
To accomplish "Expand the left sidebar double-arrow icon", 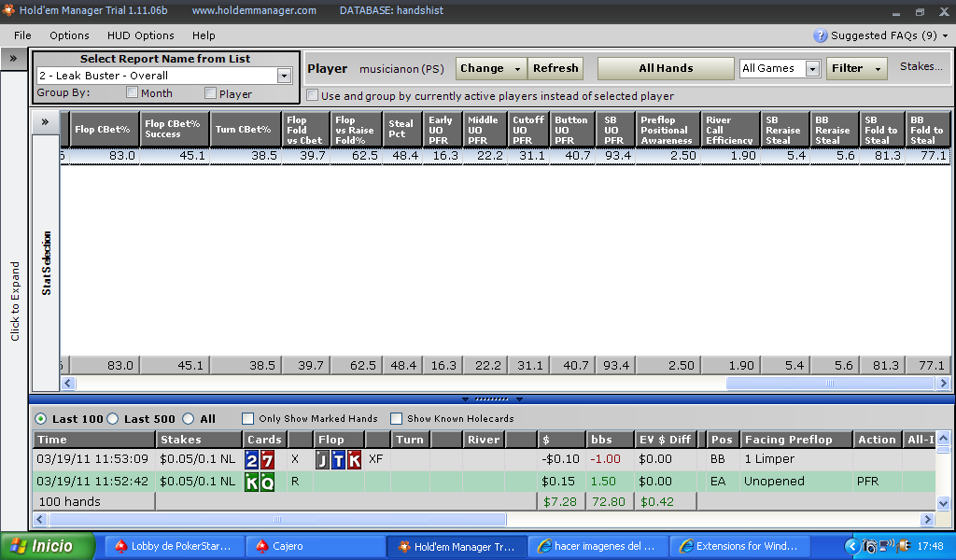I will click(x=14, y=58).
